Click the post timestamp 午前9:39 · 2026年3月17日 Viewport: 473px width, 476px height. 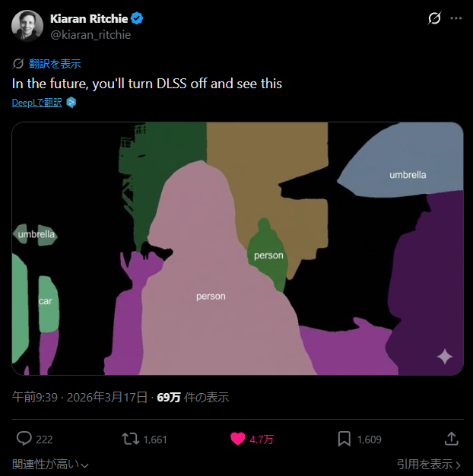click(x=81, y=397)
